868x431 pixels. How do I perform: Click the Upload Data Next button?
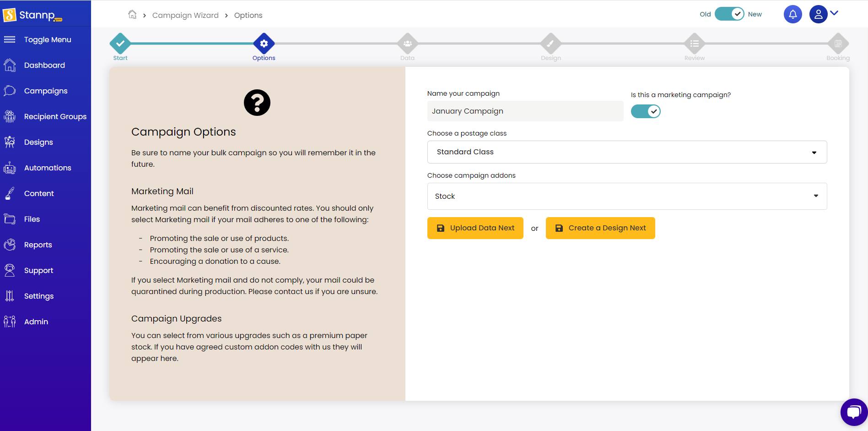point(475,228)
